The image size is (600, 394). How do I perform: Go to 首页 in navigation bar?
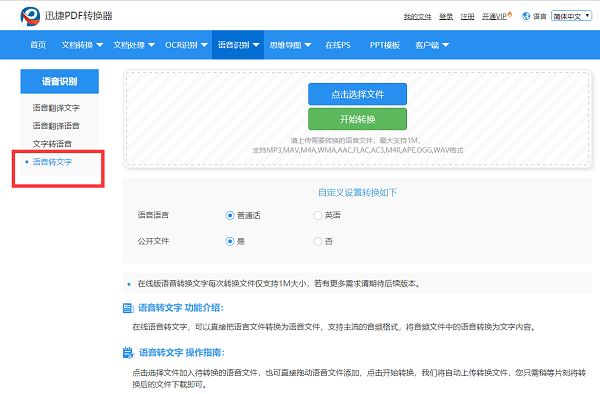38,45
